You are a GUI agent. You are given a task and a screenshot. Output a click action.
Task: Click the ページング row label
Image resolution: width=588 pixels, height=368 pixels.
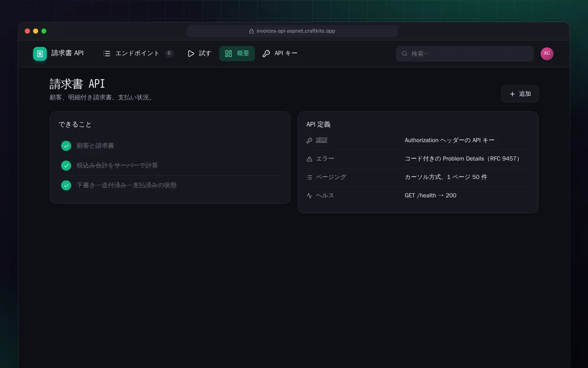coord(331,177)
